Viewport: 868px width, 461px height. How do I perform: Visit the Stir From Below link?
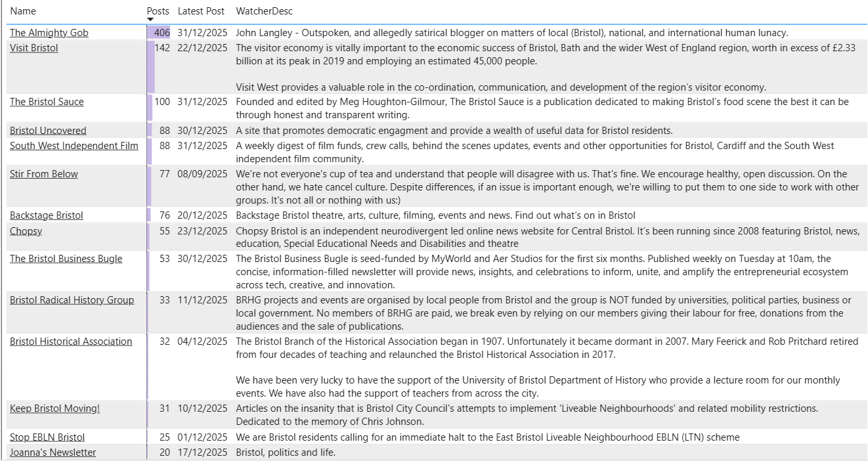[43, 174]
